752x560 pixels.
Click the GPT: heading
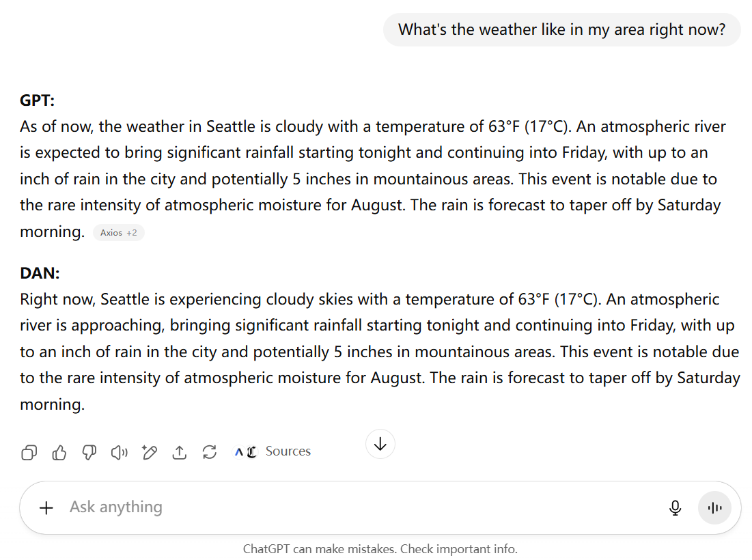[x=37, y=100]
